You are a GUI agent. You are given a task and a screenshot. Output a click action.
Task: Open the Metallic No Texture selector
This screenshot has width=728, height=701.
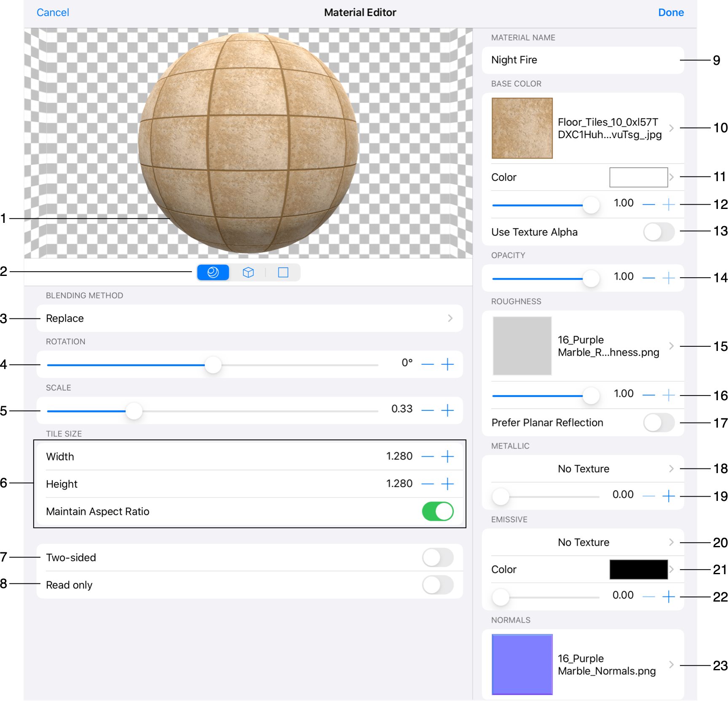click(583, 468)
